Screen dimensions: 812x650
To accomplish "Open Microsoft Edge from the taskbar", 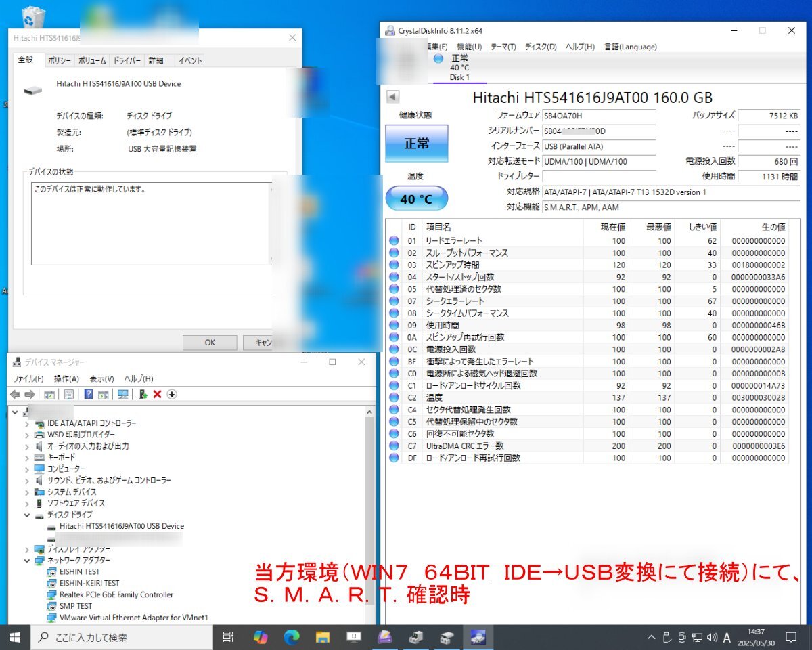I will tap(292, 637).
